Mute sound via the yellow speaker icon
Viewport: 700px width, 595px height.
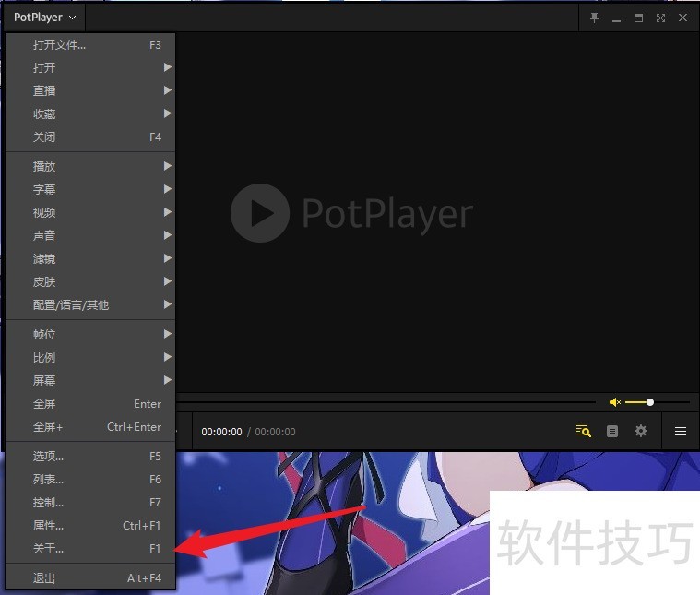pyautogui.click(x=615, y=402)
